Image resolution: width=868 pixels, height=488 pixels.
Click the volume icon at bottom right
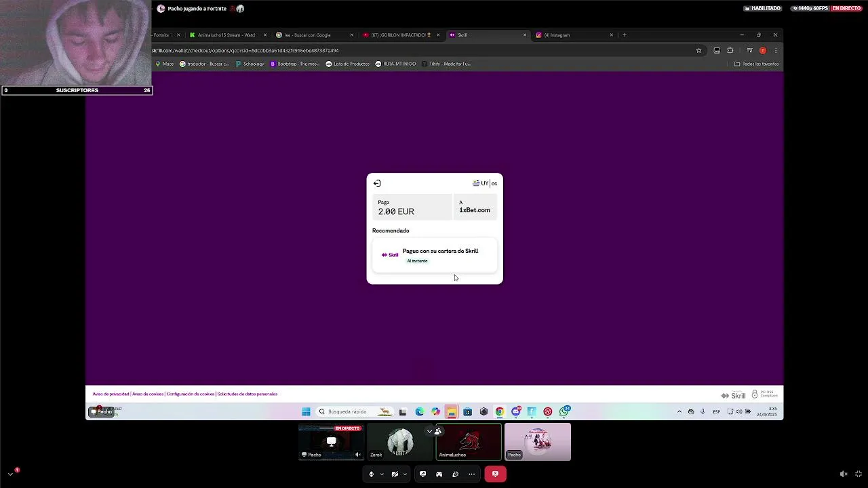pos(843,474)
